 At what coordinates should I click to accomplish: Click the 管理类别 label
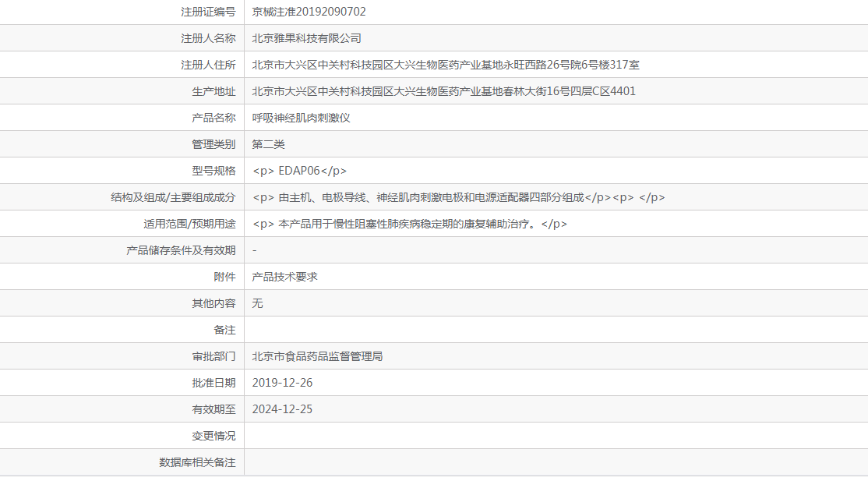(213, 145)
